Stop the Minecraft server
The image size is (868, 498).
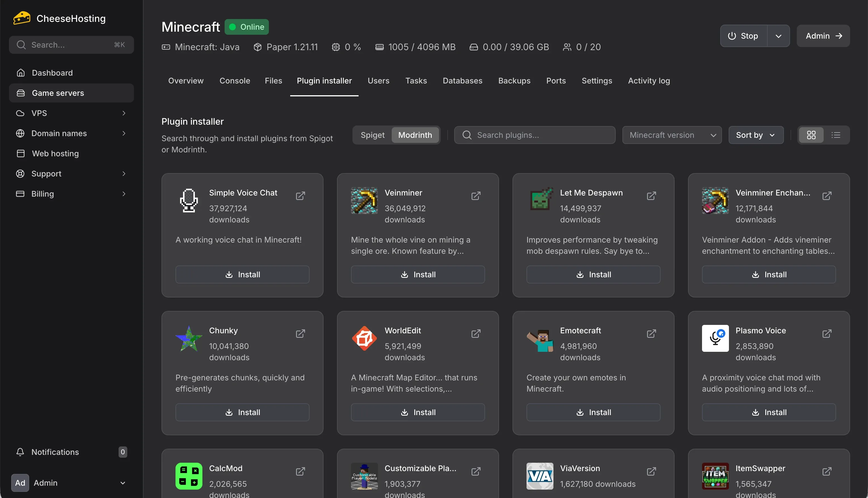tap(744, 36)
